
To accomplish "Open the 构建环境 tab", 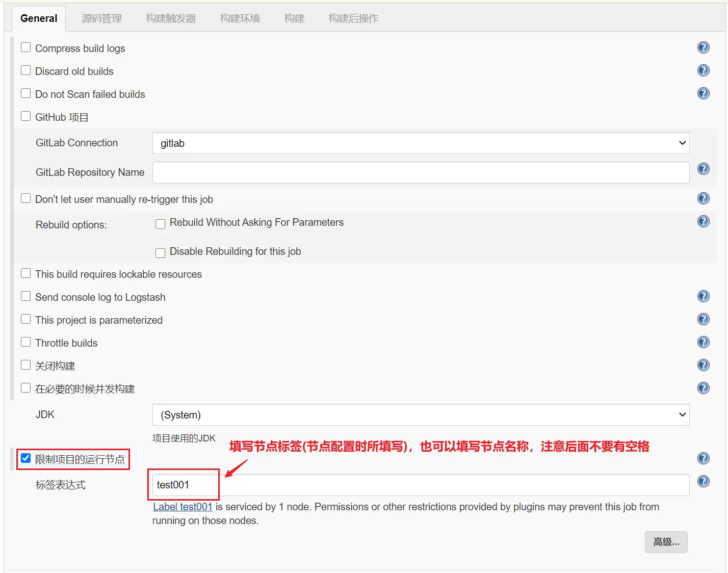I will pyautogui.click(x=240, y=18).
